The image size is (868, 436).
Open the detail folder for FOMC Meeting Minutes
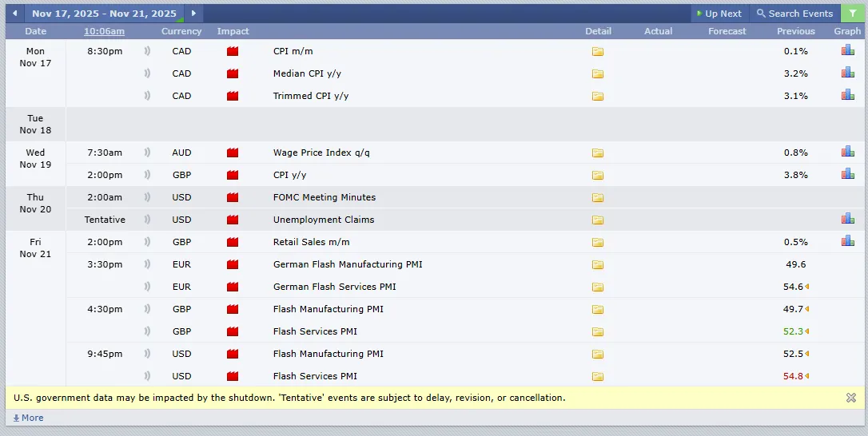(x=597, y=197)
